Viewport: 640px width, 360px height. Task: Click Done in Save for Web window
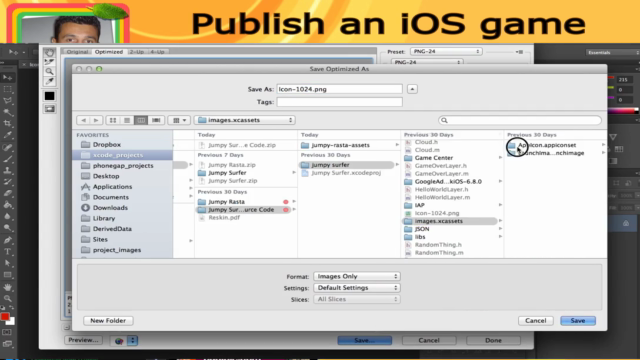(x=493, y=340)
